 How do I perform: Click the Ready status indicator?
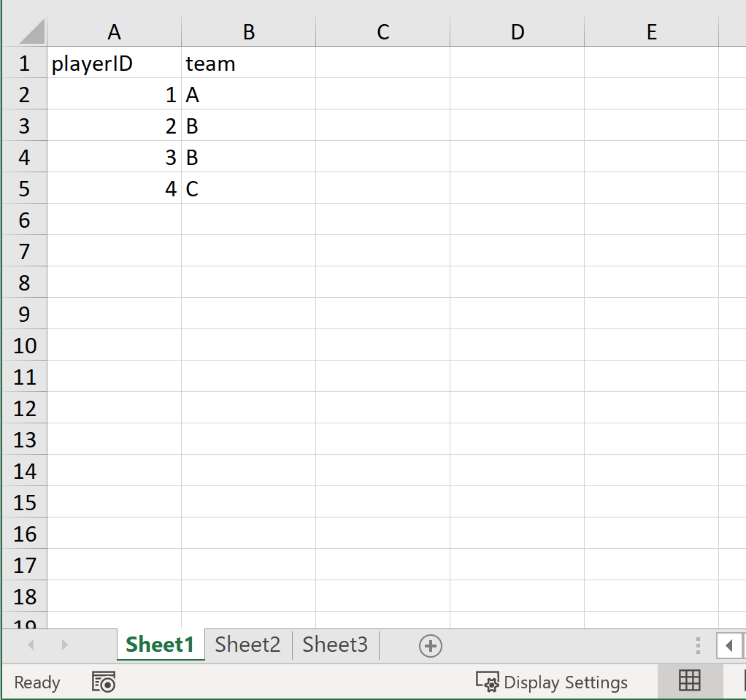pyautogui.click(x=36, y=682)
